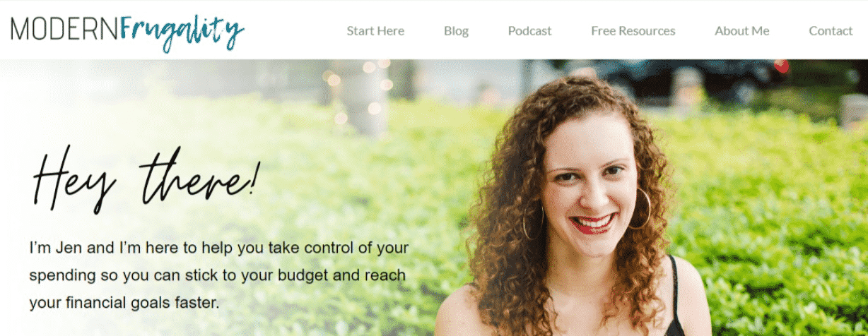
Task: Open the About Me page
Action: 741,31
